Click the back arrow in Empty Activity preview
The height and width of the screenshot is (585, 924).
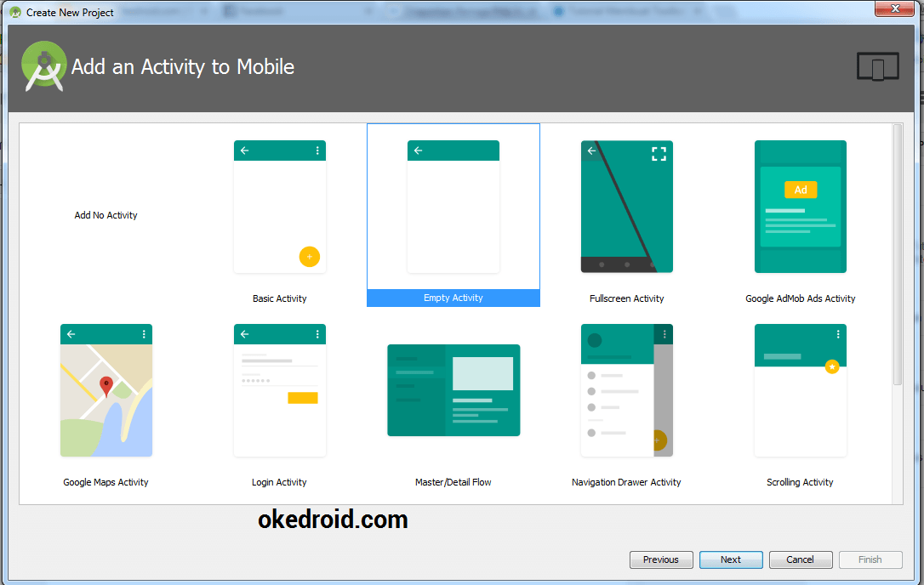[418, 150]
